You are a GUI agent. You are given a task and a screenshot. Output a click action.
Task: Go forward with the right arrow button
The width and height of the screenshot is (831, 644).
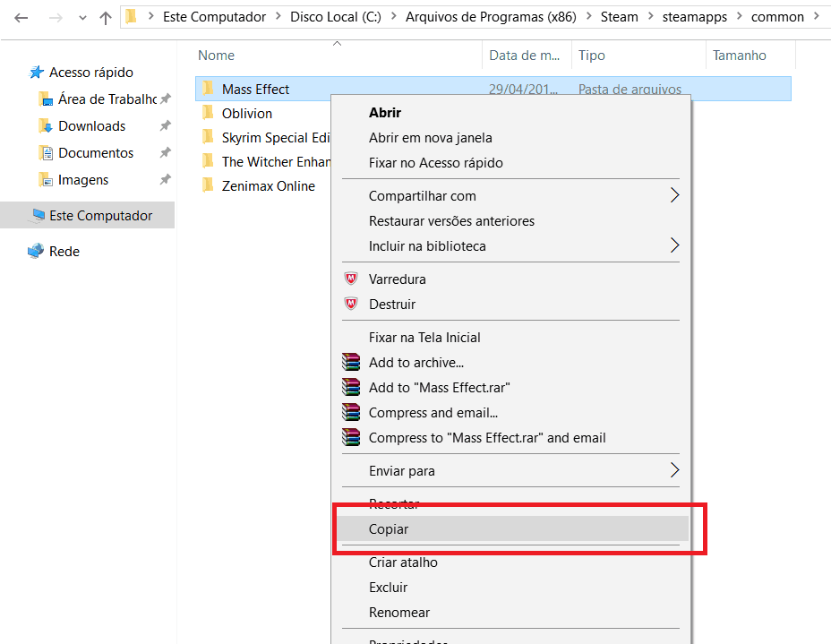click(x=56, y=18)
